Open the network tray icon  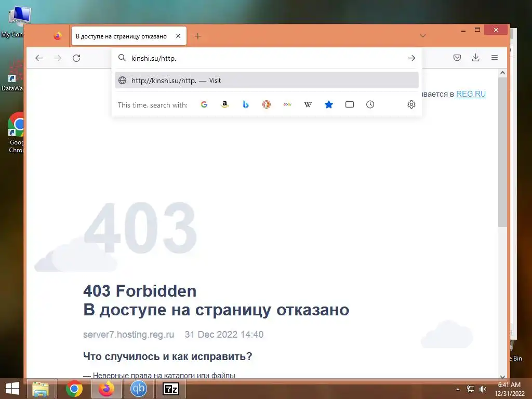click(x=470, y=389)
